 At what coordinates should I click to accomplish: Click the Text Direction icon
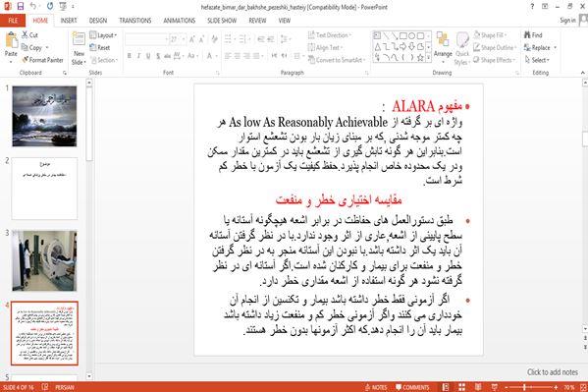pos(311,35)
